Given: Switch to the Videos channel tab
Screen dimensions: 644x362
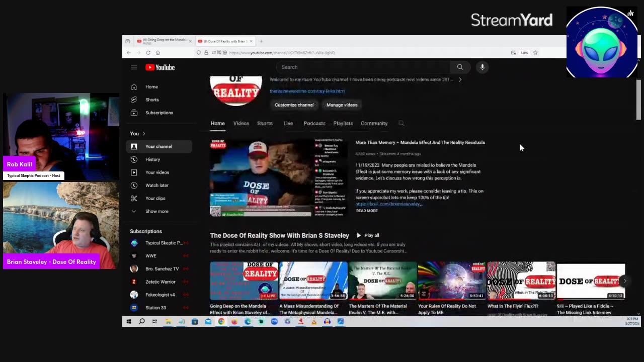Looking at the screenshot, I should (x=241, y=123).
